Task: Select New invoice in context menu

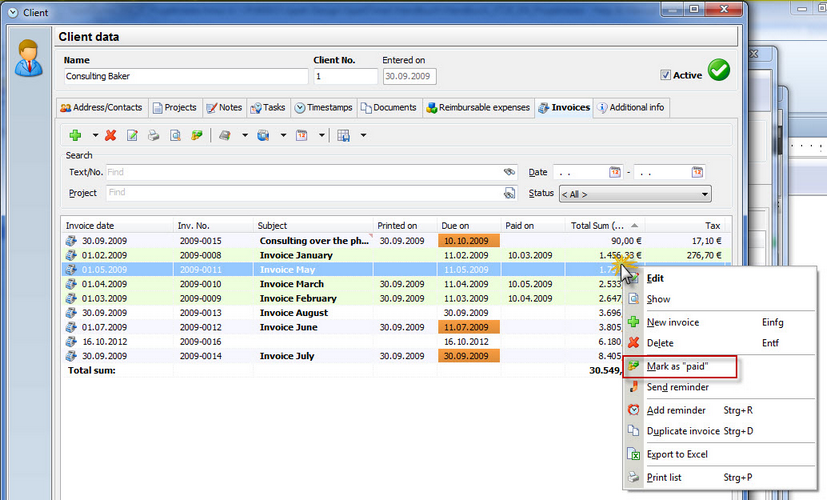Action: [720, 322]
